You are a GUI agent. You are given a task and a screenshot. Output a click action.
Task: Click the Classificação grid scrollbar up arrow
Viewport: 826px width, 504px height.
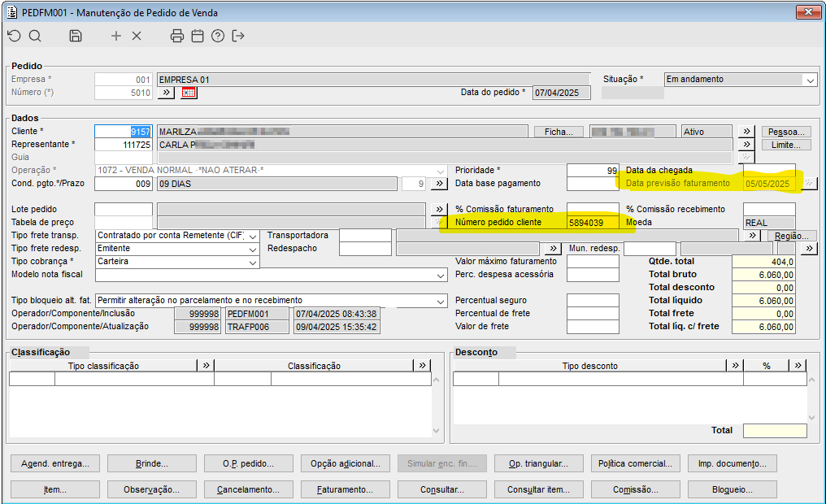tap(437, 379)
